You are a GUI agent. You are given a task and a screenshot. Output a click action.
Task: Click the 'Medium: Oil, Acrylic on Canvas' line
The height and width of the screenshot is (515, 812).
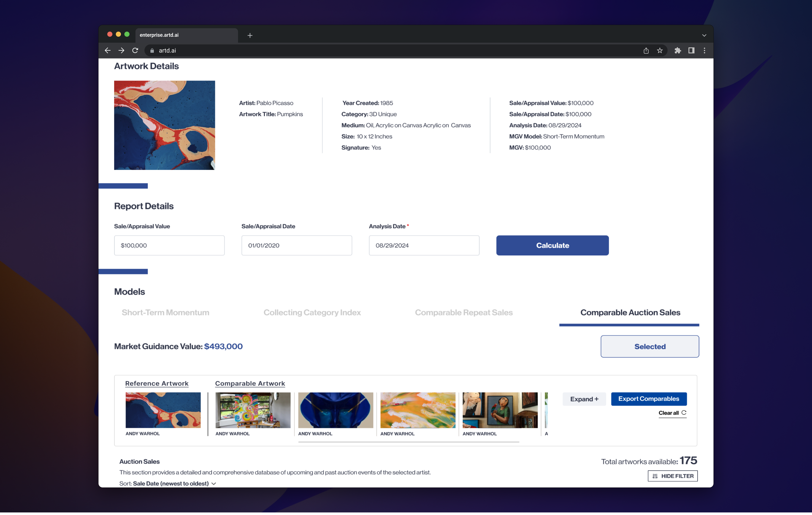406,125
